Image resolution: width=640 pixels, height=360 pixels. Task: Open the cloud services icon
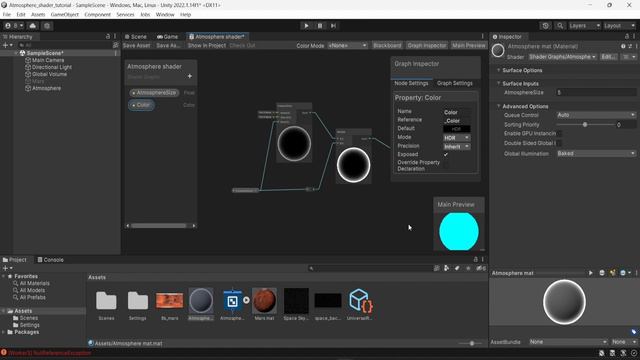point(33,26)
